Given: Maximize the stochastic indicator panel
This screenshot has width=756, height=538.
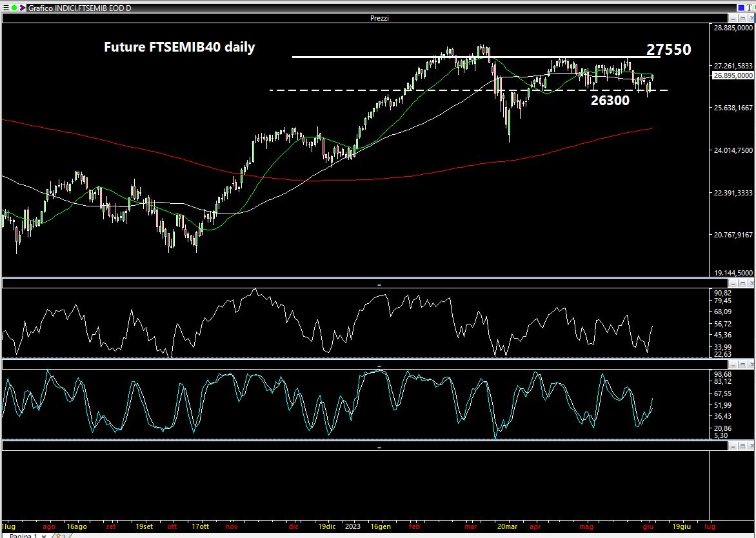Looking at the screenshot, I should pyautogui.click(x=743, y=365).
